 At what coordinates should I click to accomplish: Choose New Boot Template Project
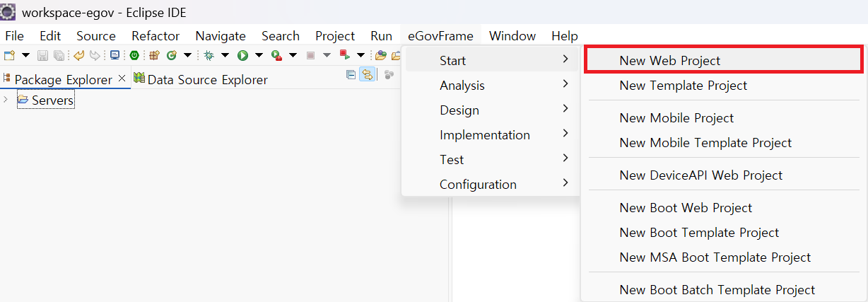[698, 233]
